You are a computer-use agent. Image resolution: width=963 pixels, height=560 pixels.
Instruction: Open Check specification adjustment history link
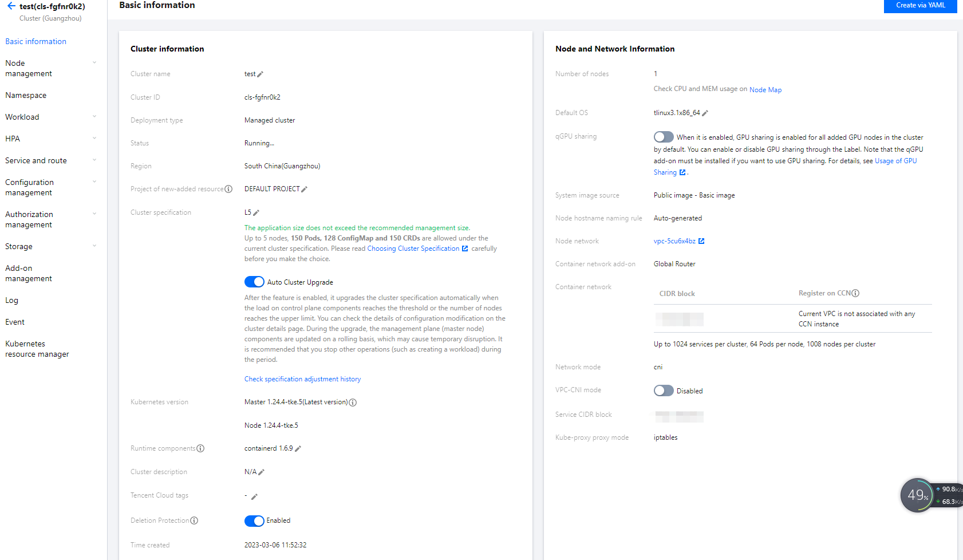302,379
